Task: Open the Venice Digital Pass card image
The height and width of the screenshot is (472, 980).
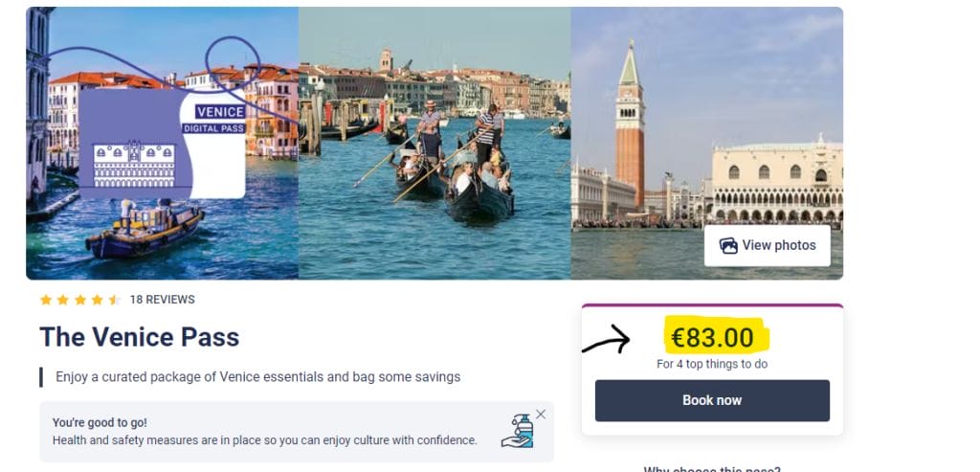Action: pyautogui.click(x=163, y=144)
